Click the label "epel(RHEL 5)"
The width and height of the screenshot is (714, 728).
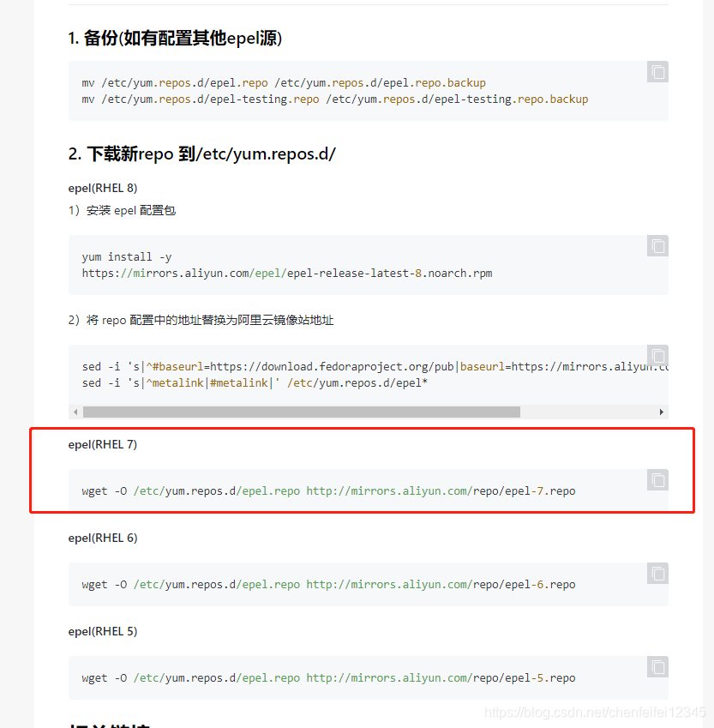point(103,631)
